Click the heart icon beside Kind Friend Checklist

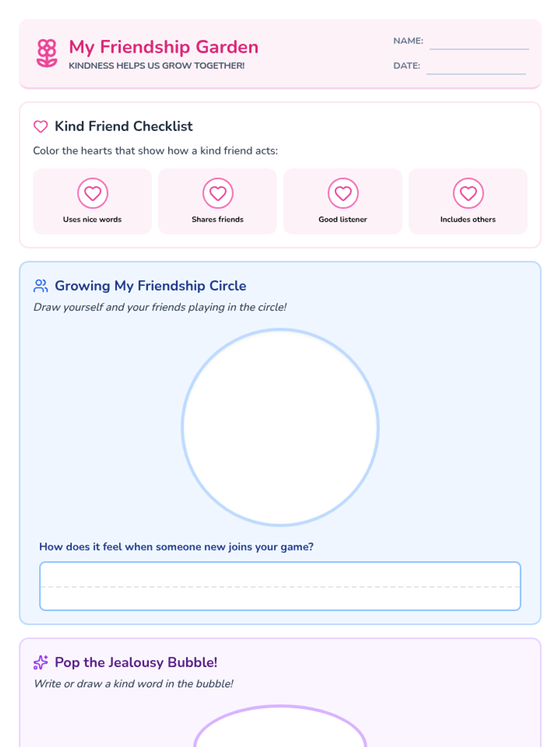click(41, 127)
